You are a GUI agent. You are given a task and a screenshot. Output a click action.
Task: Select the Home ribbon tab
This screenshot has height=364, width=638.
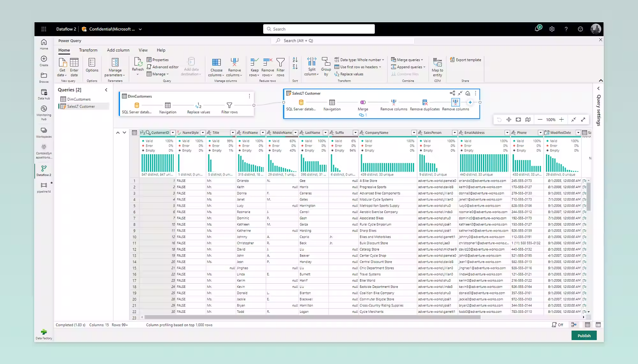pyautogui.click(x=64, y=50)
